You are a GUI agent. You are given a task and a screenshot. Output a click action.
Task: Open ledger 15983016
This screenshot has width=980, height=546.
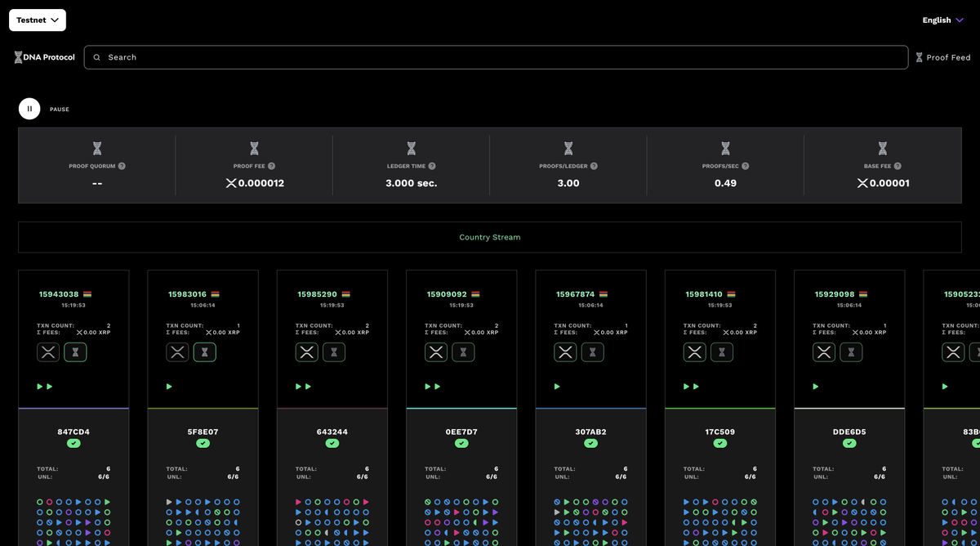tap(188, 294)
